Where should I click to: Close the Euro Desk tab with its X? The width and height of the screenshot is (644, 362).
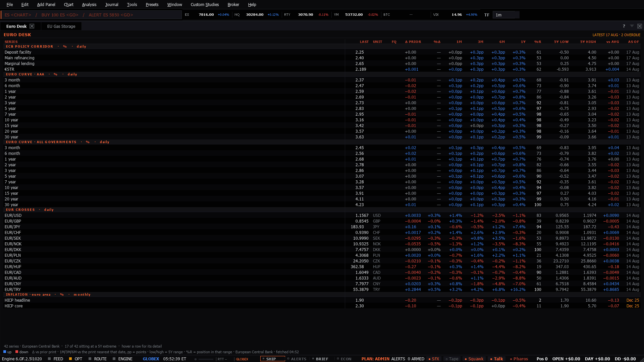pyautogui.click(x=32, y=26)
